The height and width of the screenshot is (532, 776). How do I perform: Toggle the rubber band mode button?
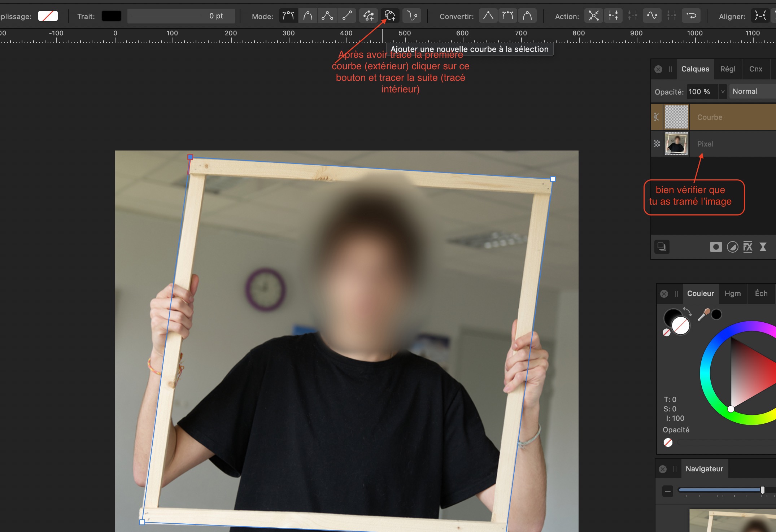pyautogui.click(x=411, y=16)
